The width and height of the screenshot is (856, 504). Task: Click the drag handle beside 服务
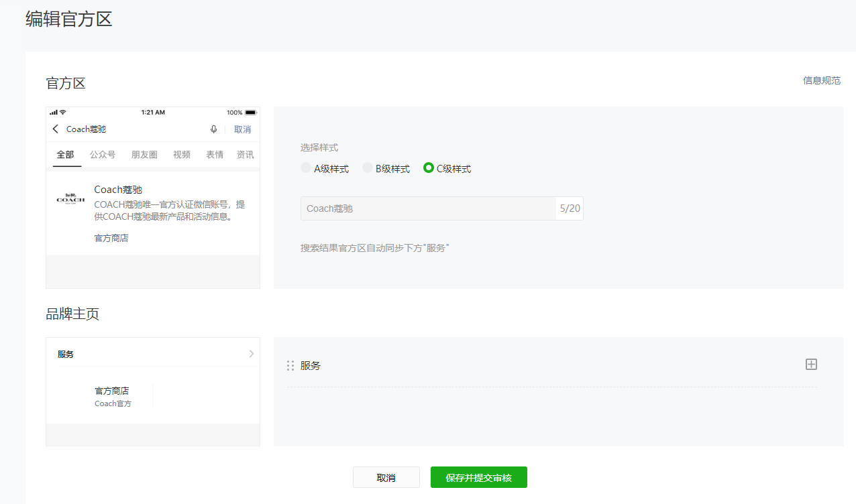[x=290, y=365]
